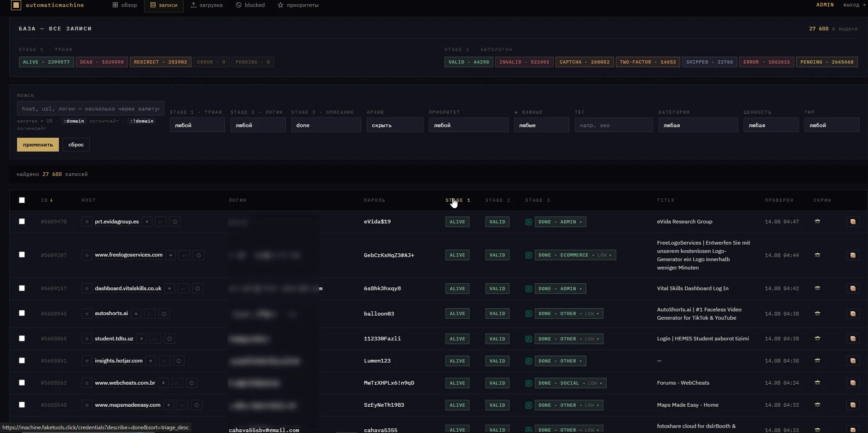Switch to the загрузка tab
Viewport: 868px width, 433px height.
point(207,5)
